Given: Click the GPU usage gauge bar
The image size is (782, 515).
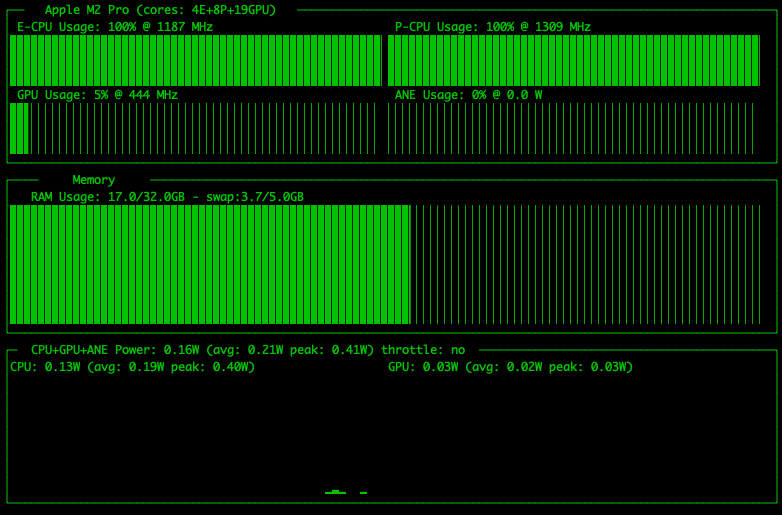Looking at the screenshot, I should click(193, 129).
